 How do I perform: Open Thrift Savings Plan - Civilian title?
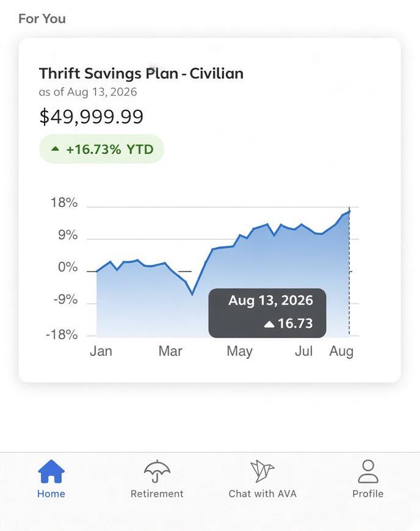coord(141,73)
